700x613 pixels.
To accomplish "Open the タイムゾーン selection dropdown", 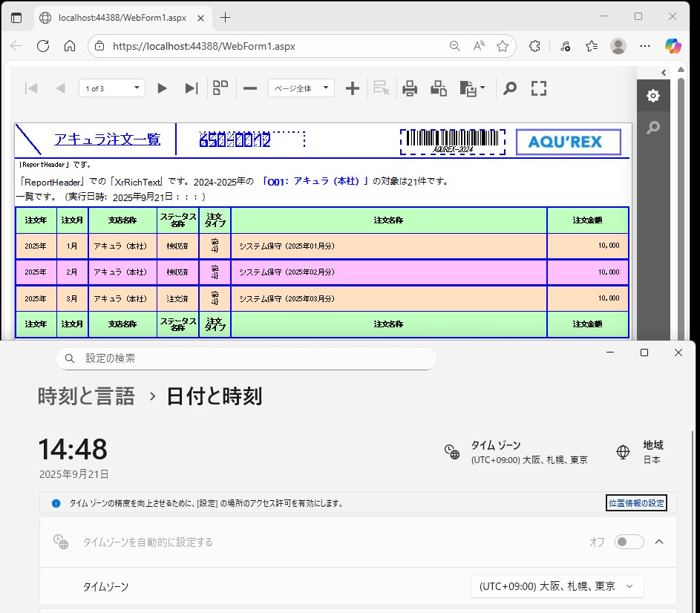I will click(557, 586).
